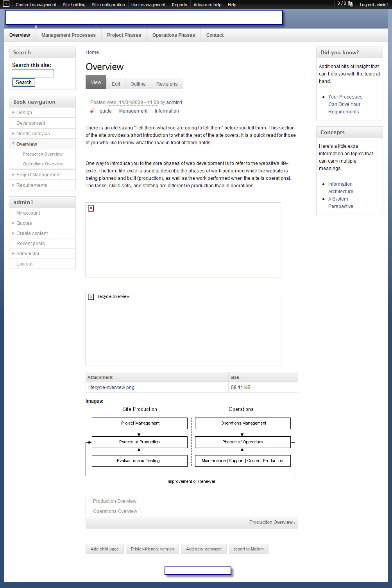This screenshot has width=392, height=588.
Task: Open the Content management admin menu
Action: 36,5
